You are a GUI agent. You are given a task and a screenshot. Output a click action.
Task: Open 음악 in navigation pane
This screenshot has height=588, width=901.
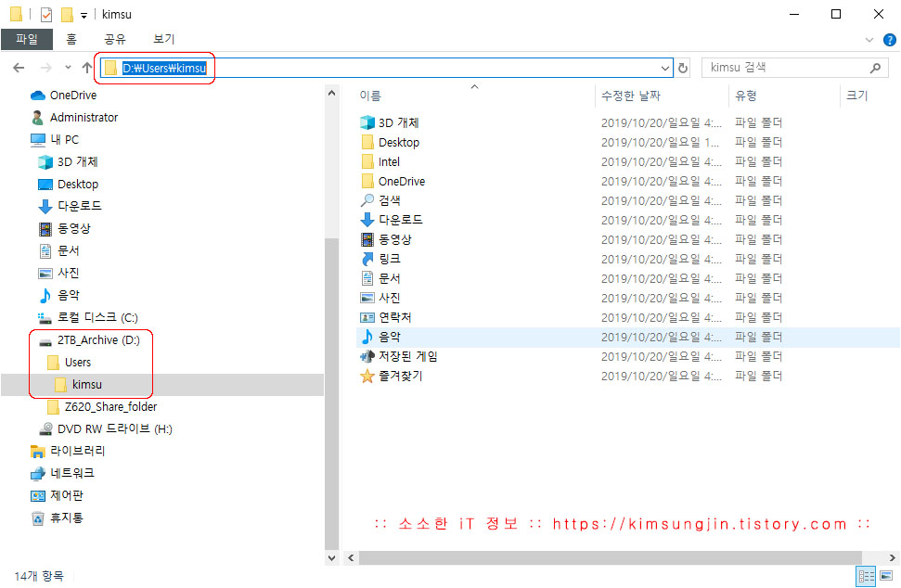[58, 296]
